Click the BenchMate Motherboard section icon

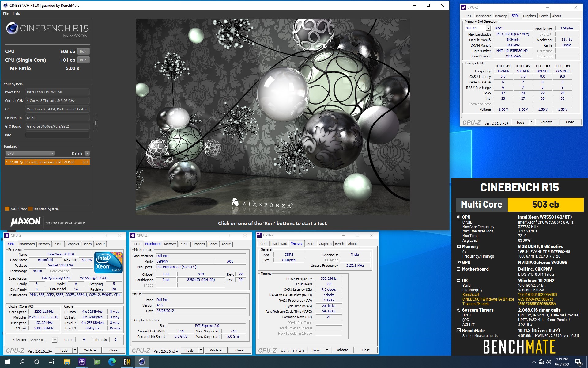point(458,269)
